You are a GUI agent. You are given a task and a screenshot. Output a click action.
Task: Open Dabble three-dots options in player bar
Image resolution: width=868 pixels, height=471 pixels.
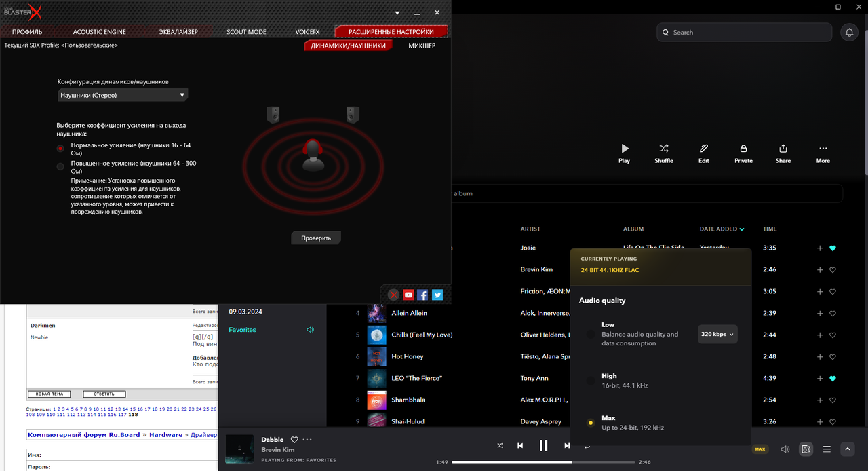[x=307, y=440]
